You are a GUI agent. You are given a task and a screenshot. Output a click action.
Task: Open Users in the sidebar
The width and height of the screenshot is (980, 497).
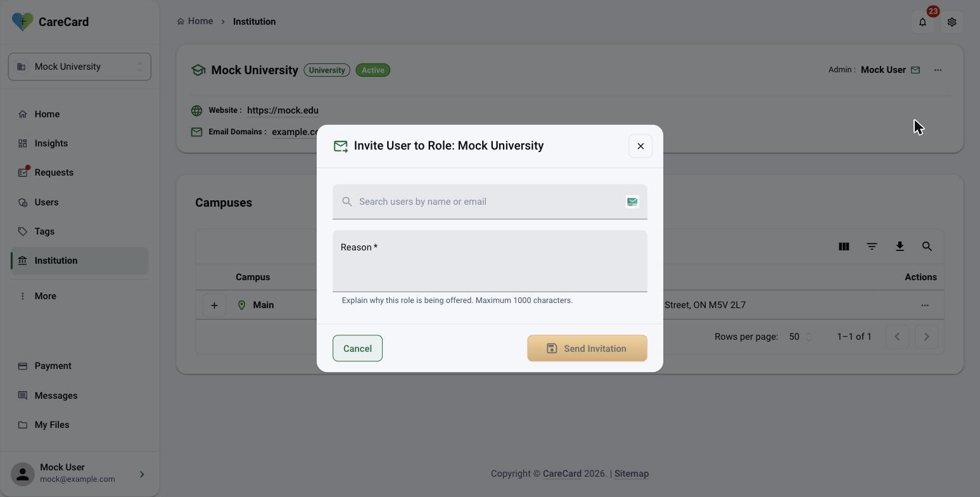pyautogui.click(x=80, y=202)
